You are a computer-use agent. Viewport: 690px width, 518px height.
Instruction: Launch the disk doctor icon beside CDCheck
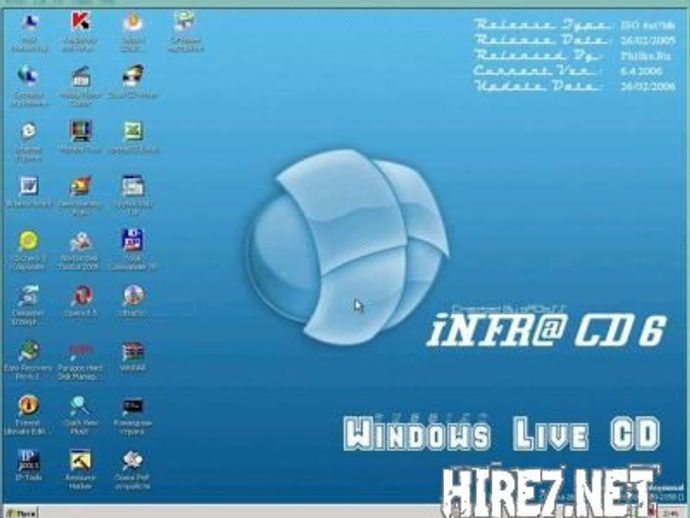(x=81, y=240)
